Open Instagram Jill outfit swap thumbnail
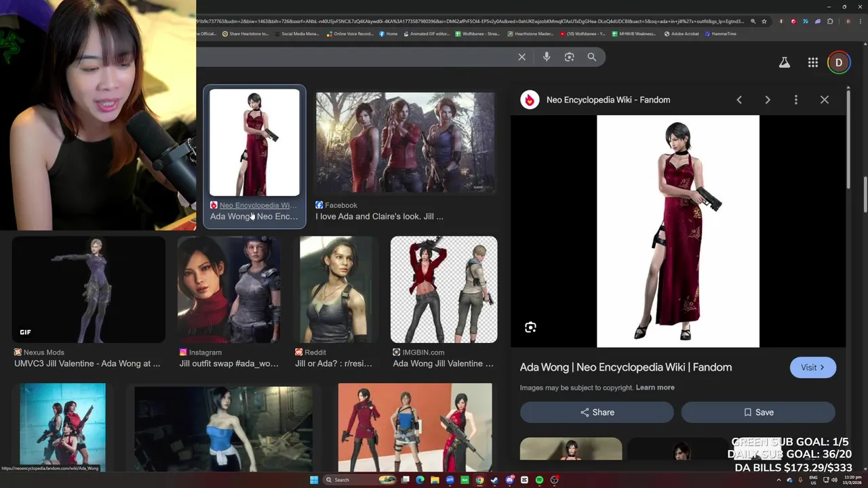The height and width of the screenshot is (488, 868). (x=229, y=289)
